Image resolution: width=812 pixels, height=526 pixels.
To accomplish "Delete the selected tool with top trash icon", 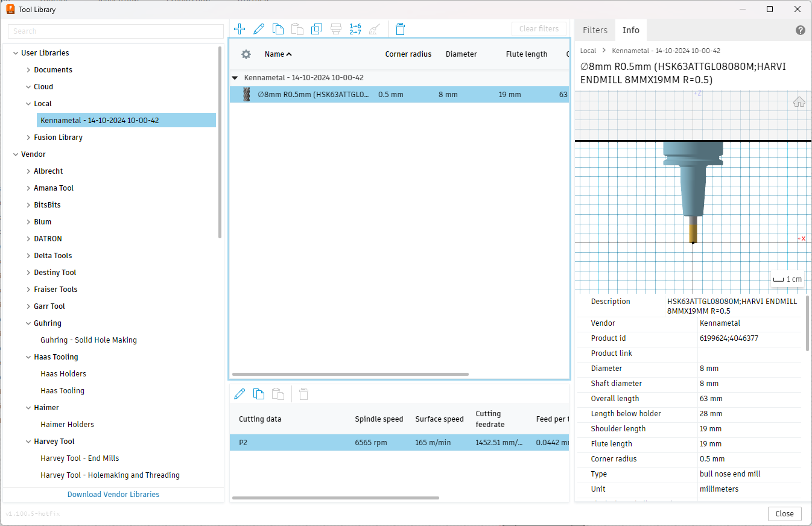I will point(401,29).
